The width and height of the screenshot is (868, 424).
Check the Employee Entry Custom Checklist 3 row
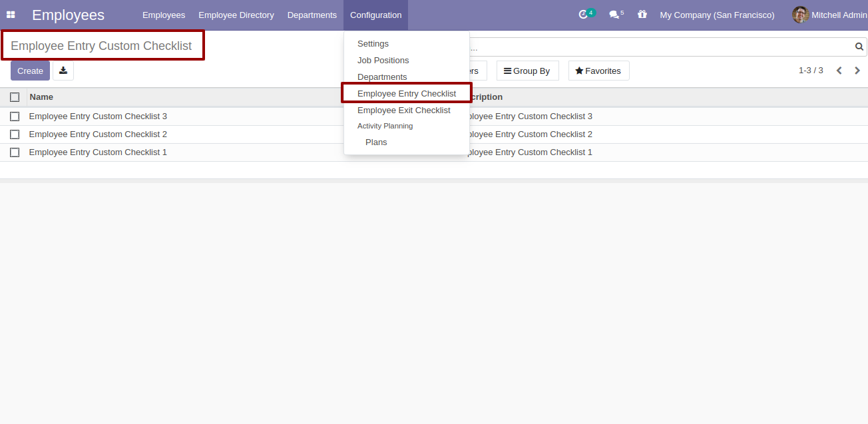click(x=15, y=116)
